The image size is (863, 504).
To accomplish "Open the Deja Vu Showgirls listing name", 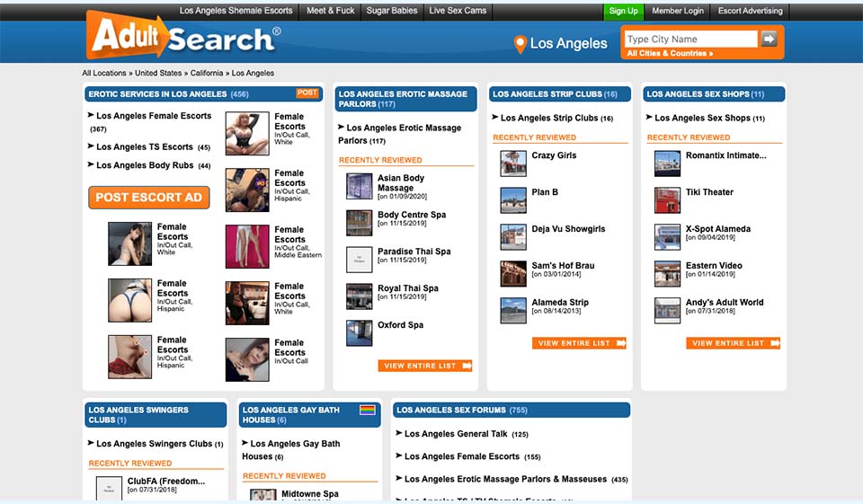I will [568, 229].
